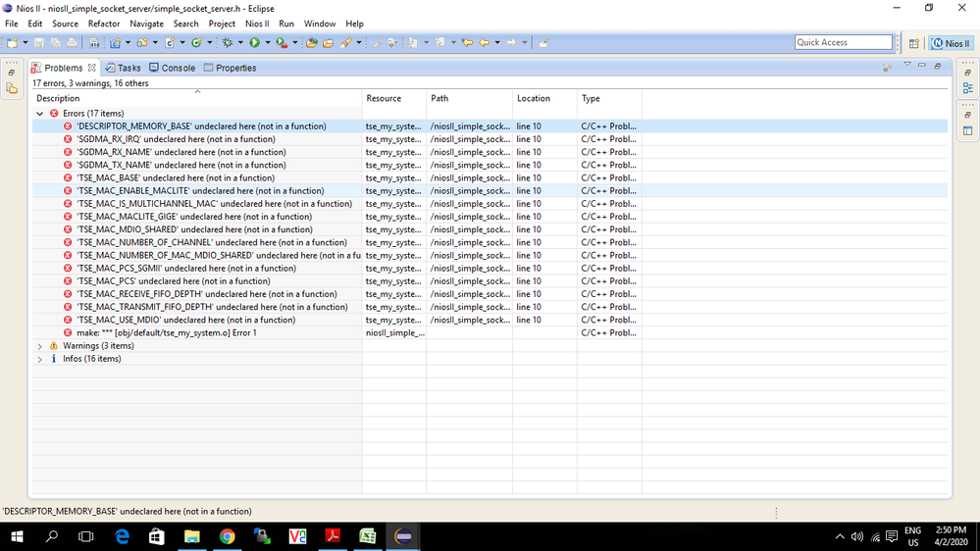The image size is (980, 551).
Task: Switch to the Tasks tab
Action: 124,68
